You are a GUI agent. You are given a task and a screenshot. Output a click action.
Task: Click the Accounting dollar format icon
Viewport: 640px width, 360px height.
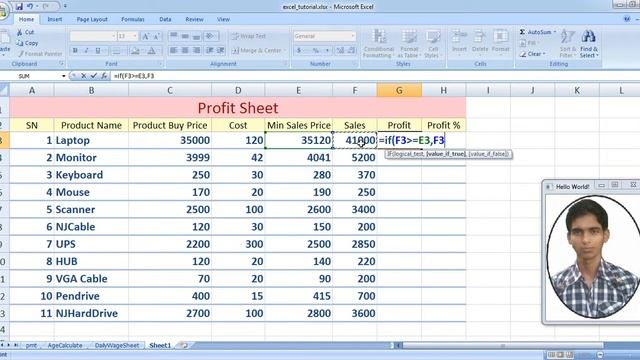click(299, 51)
